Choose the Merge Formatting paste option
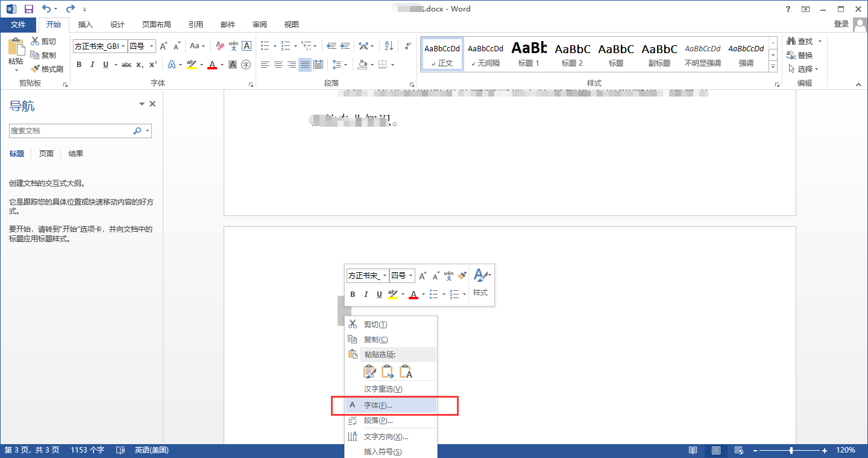868x458 pixels. (x=388, y=371)
